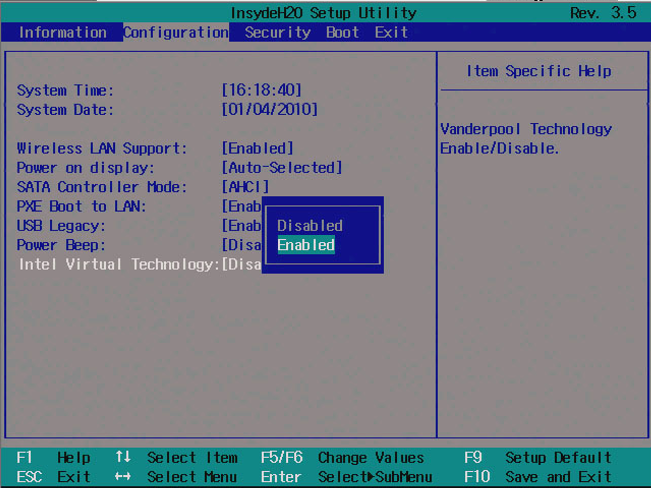Click F10 Save and Exit
This screenshot has height=488, width=651.
(537, 477)
